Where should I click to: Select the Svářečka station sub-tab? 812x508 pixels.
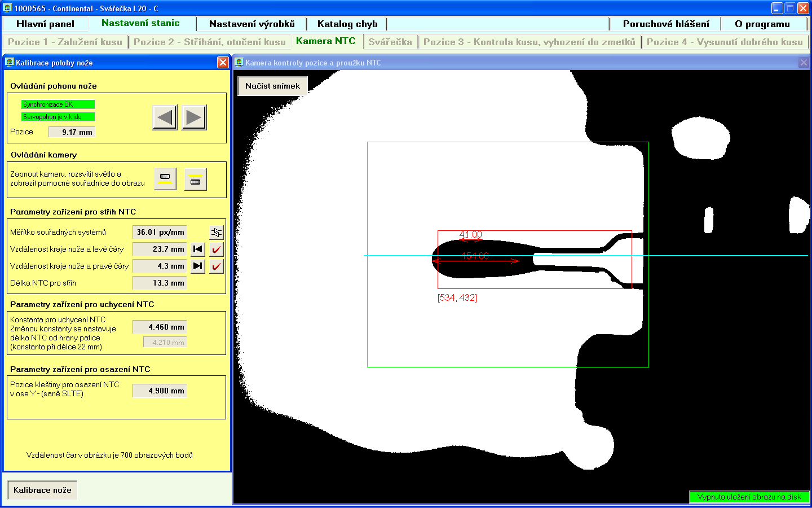pos(390,42)
